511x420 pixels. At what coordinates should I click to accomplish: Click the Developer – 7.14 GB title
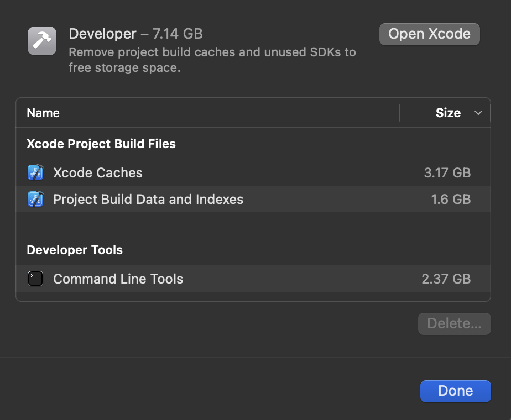(x=135, y=34)
